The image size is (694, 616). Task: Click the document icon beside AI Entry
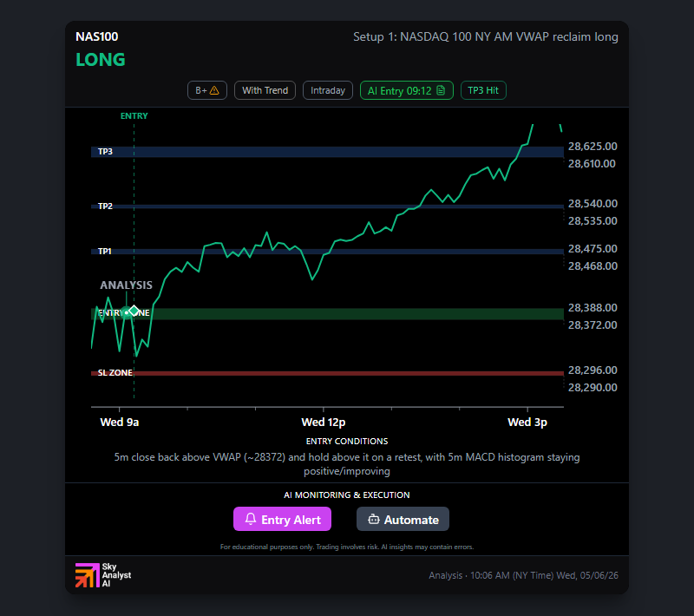click(441, 90)
